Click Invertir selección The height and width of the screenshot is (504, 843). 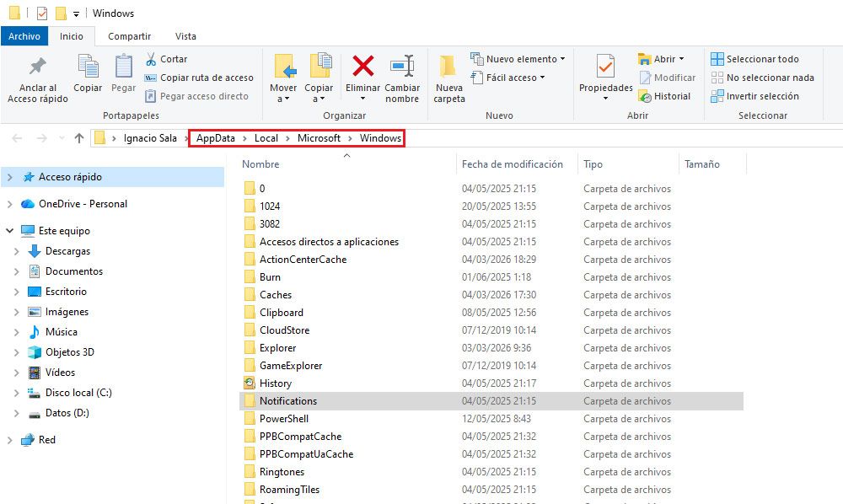754,96
